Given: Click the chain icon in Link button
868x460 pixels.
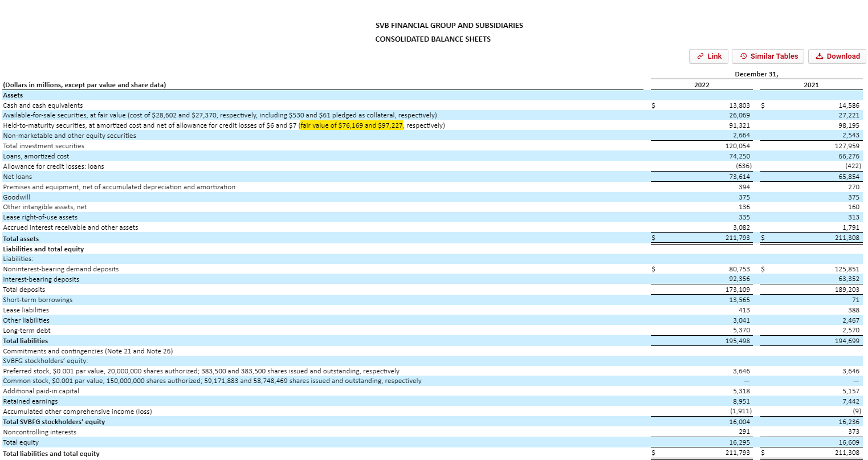Looking at the screenshot, I should [700, 56].
